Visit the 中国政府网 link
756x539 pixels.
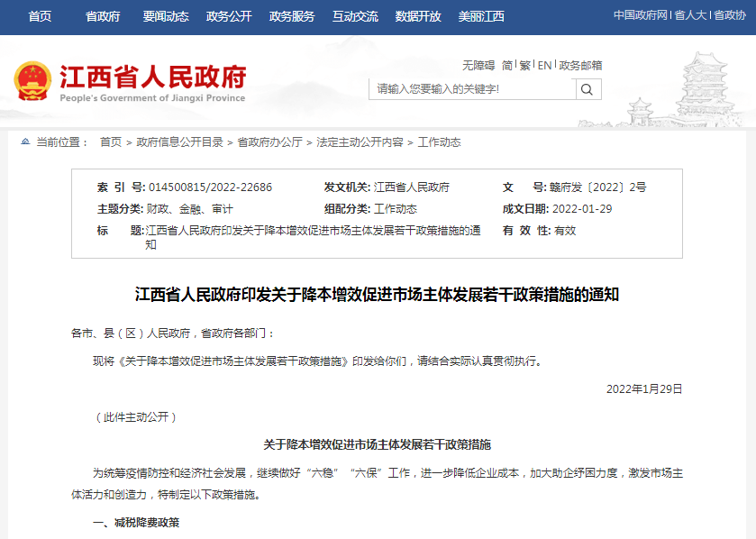pyautogui.click(x=641, y=15)
